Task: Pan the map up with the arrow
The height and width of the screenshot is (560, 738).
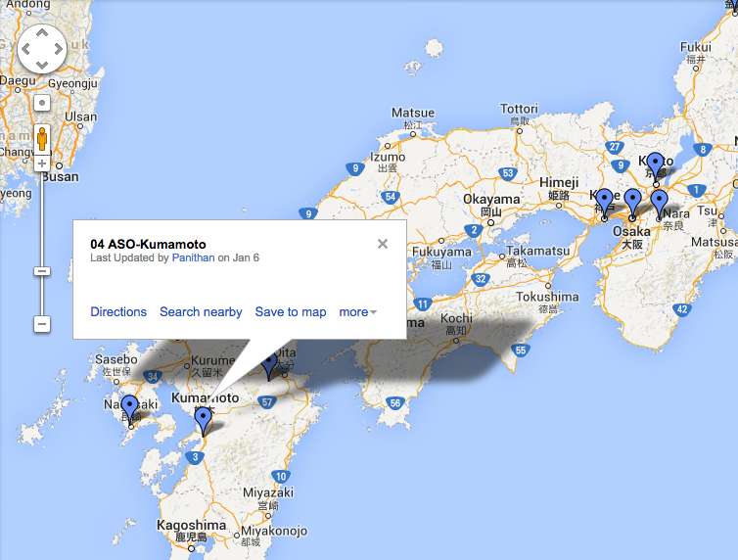Action: point(42,32)
